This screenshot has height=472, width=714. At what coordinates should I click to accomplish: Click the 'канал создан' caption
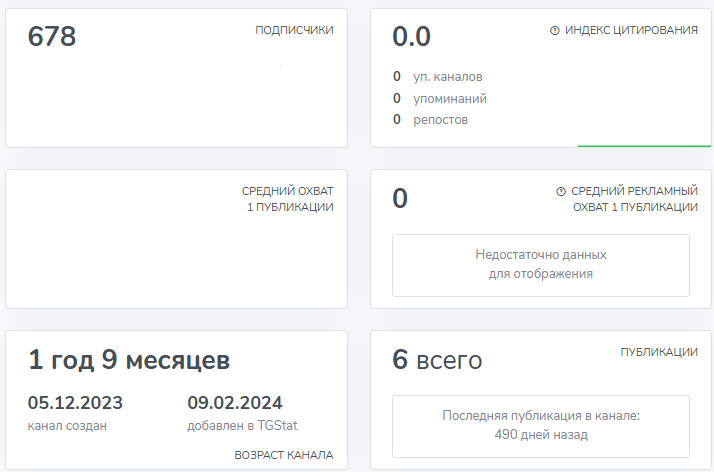(x=67, y=426)
